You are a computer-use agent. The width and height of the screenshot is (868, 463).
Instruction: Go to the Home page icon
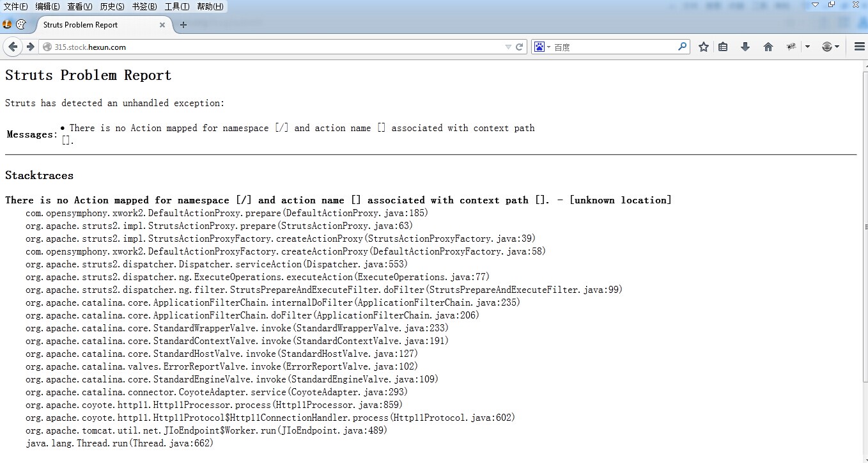click(768, 47)
